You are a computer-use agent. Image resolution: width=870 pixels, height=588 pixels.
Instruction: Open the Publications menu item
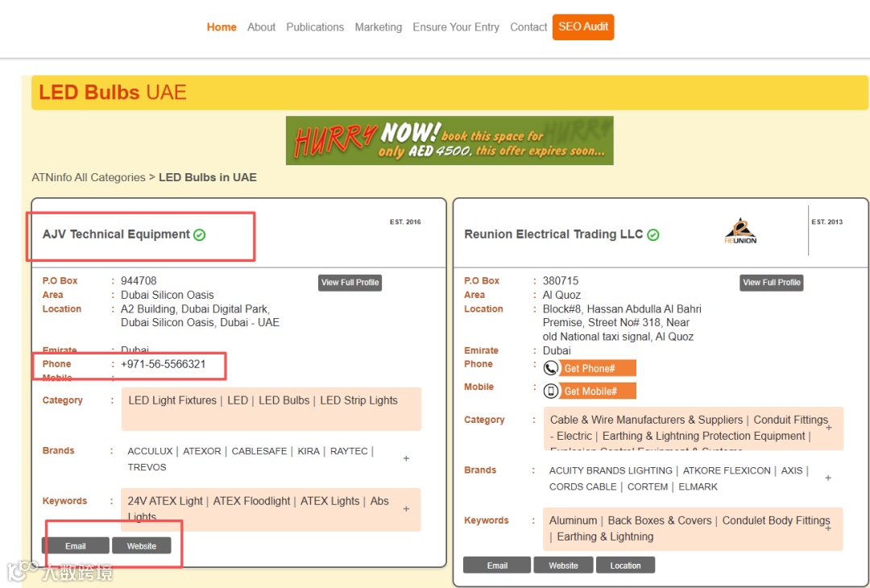pos(315,27)
